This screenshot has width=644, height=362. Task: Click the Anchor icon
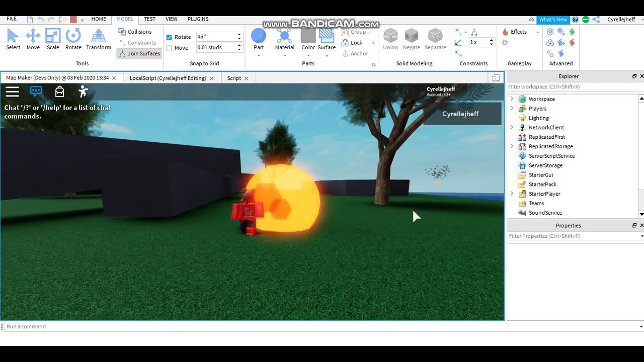pos(346,54)
